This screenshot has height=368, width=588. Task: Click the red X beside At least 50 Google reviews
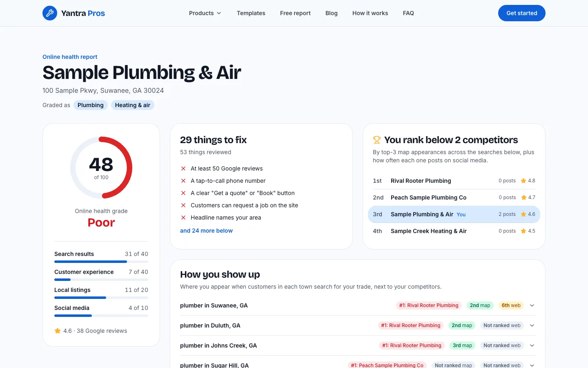coord(183,168)
